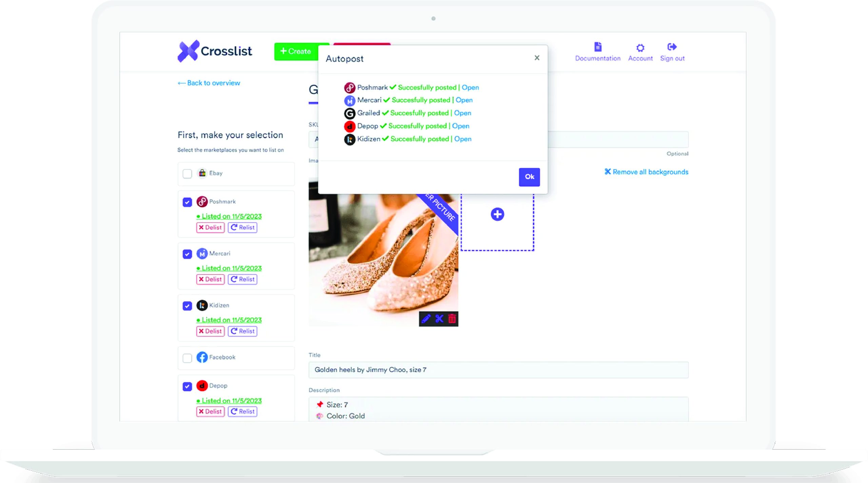The height and width of the screenshot is (483, 868).
Task: Add another image with the plus icon
Action: (x=497, y=214)
